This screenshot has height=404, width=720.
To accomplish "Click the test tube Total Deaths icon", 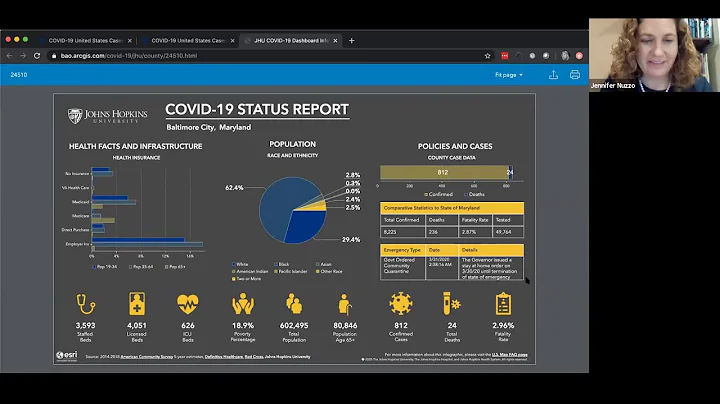I will point(452,303).
